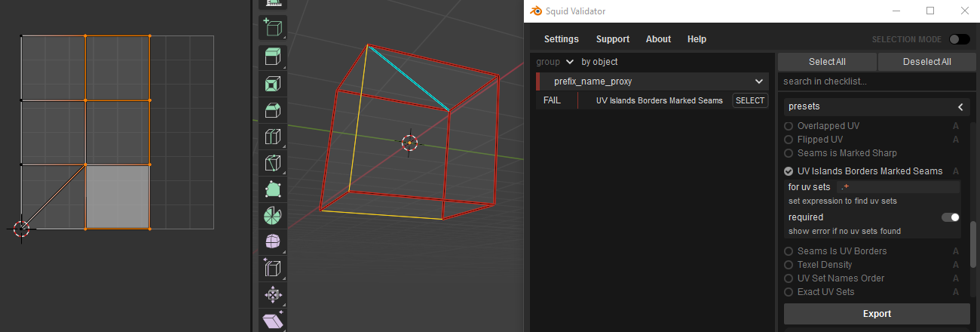Click the 'A' marker beside Overlapped UV
Viewport: 980px width, 332px height.
[x=956, y=126]
